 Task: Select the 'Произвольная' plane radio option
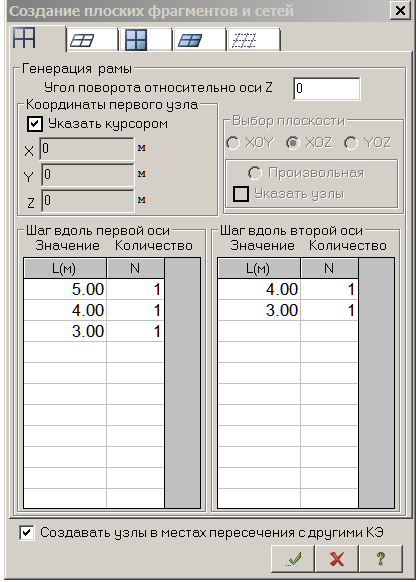pyautogui.click(x=255, y=173)
